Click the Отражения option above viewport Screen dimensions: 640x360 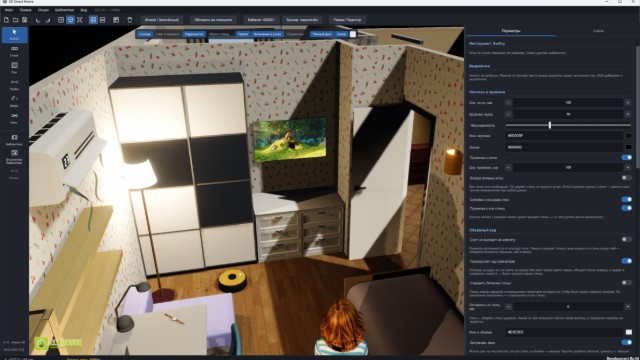point(295,34)
